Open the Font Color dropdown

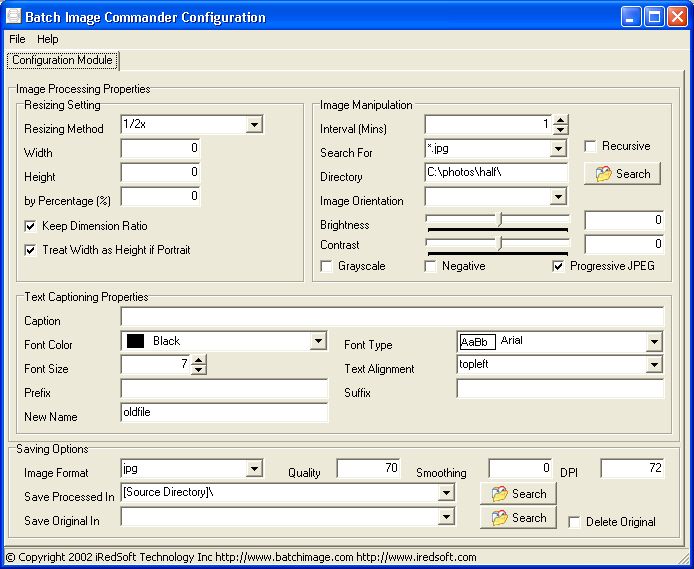point(318,341)
